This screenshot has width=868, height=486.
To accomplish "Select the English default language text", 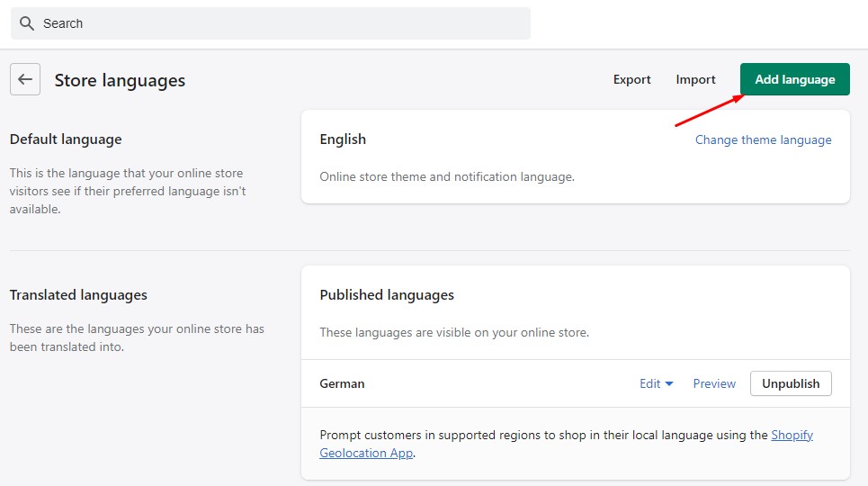I will point(343,139).
